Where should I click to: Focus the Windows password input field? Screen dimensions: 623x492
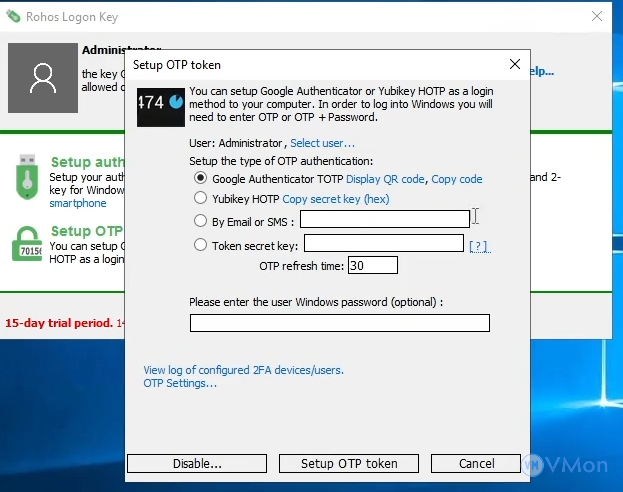(x=339, y=322)
